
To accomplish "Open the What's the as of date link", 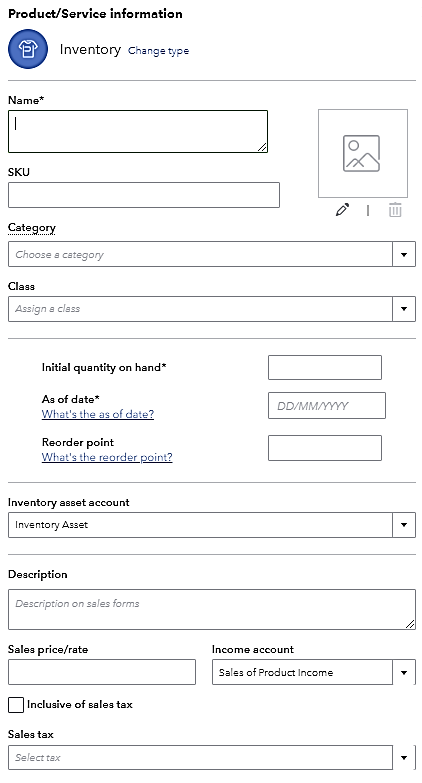I will [98, 414].
